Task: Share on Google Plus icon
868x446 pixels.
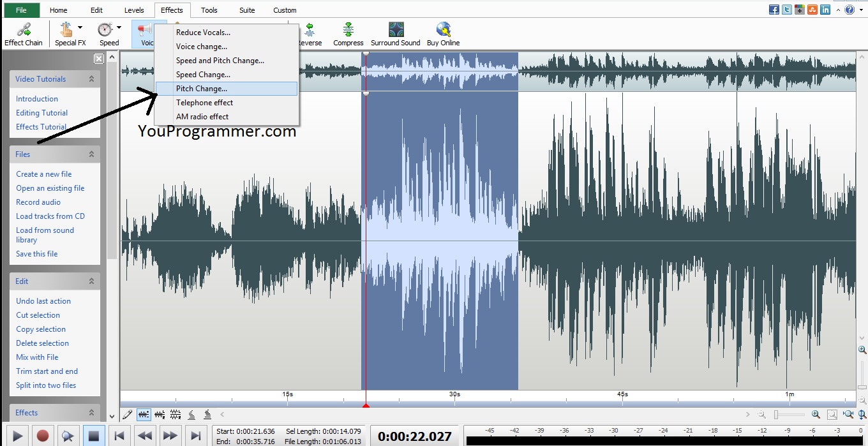Action: 800,10
